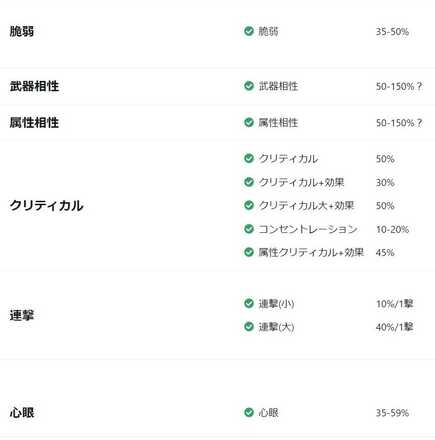The height and width of the screenshot is (440, 435).
Task: Select the クリティカル category heading
Action: tap(46, 205)
